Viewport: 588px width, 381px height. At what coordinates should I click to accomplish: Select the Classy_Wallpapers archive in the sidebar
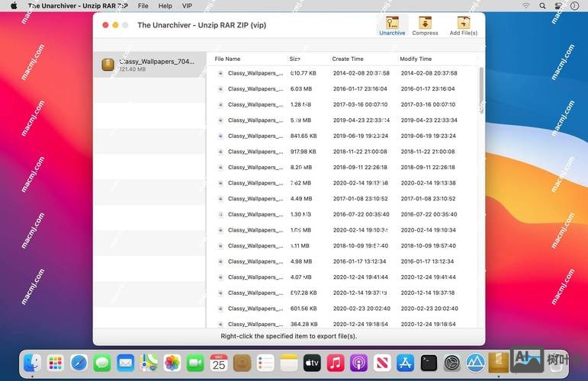pyautogui.click(x=149, y=65)
